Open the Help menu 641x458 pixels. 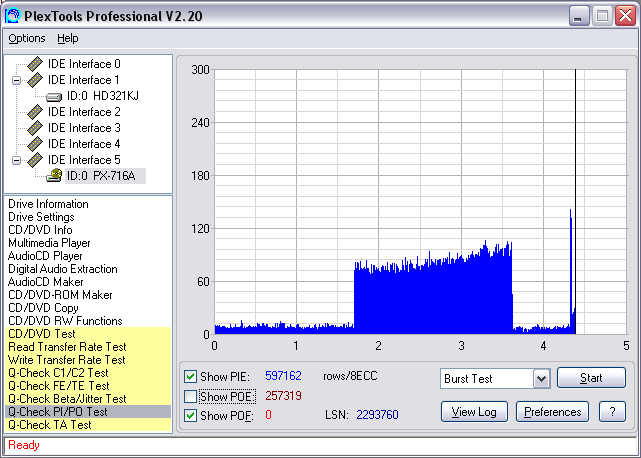pyautogui.click(x=67, y=38)
